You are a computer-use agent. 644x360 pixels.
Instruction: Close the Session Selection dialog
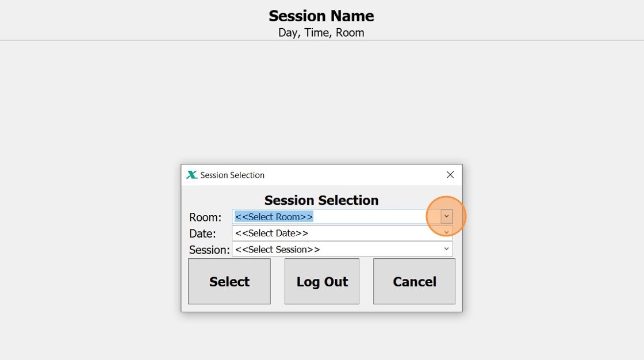pyautogui.click(x=450, y=175)
